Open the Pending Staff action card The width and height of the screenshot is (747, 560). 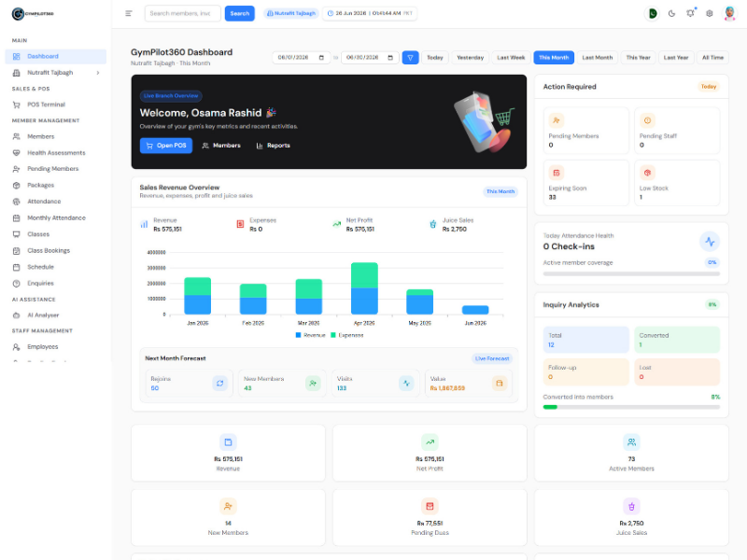(677, 131)
